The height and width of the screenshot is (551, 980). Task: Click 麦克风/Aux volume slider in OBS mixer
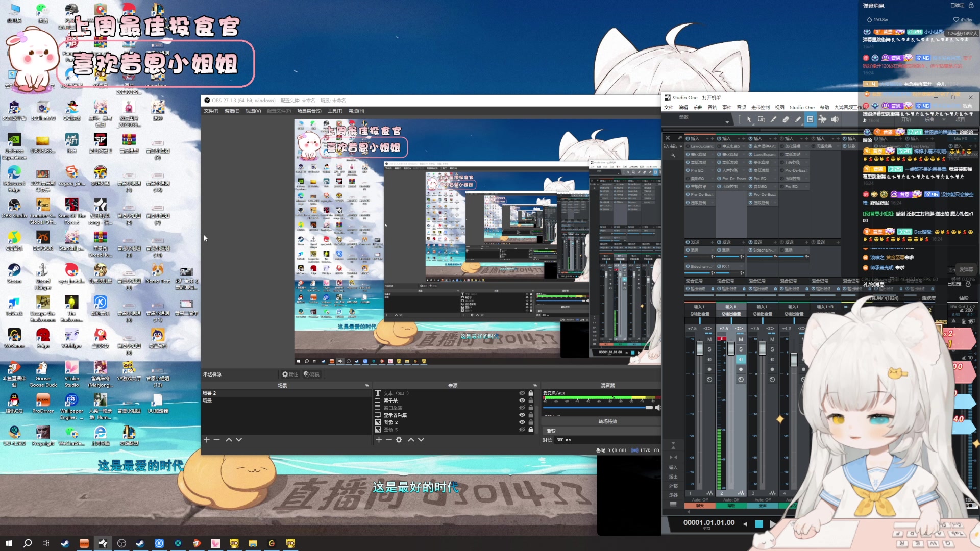click(597, 408)
